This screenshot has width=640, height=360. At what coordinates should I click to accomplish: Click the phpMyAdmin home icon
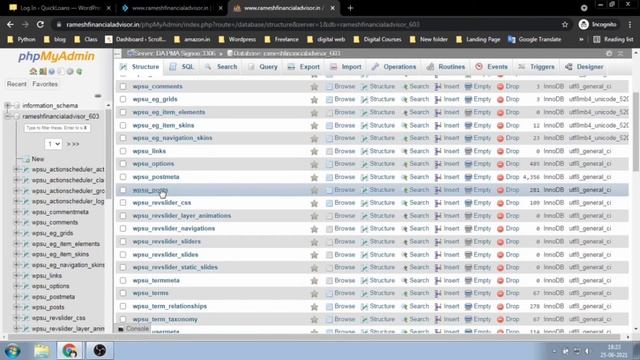coord(33,71)
